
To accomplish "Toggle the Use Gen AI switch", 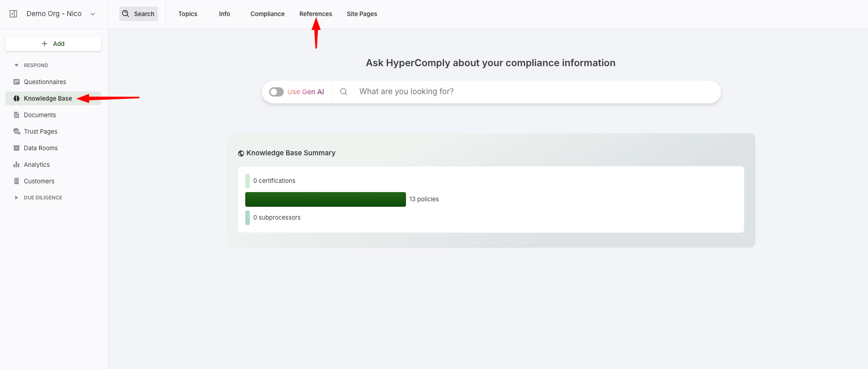I will tap(276, 92).
